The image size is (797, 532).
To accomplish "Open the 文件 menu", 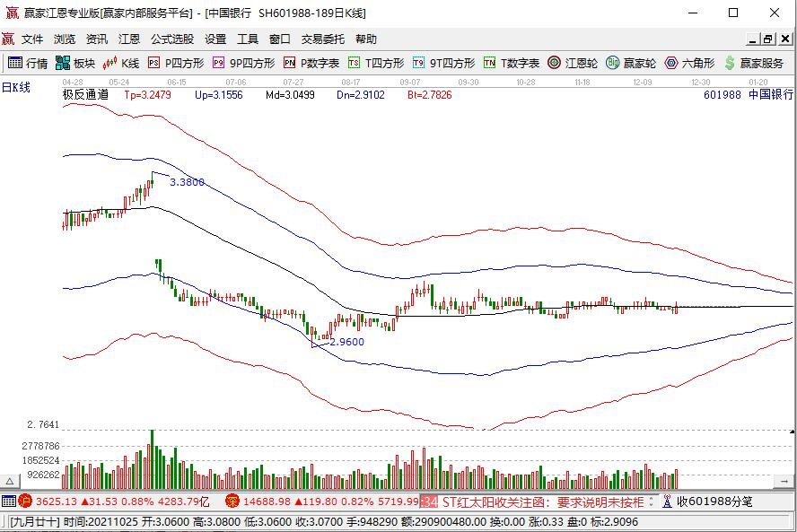I will [31, 39].
